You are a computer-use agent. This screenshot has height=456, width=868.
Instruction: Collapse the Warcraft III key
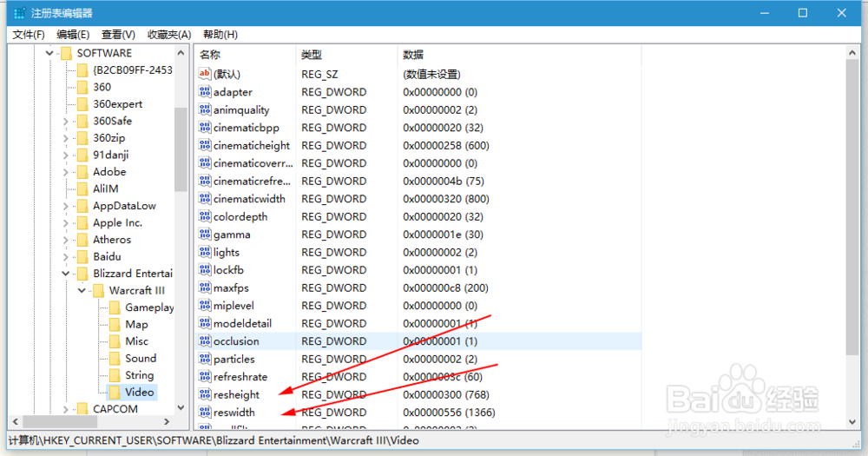coord(82,291)
